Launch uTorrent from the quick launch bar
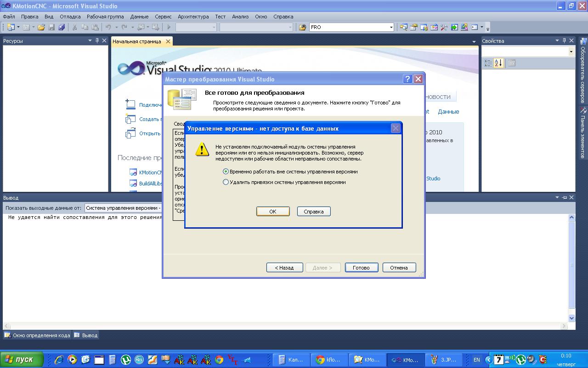Screen dimensions: 588x368 125,360
